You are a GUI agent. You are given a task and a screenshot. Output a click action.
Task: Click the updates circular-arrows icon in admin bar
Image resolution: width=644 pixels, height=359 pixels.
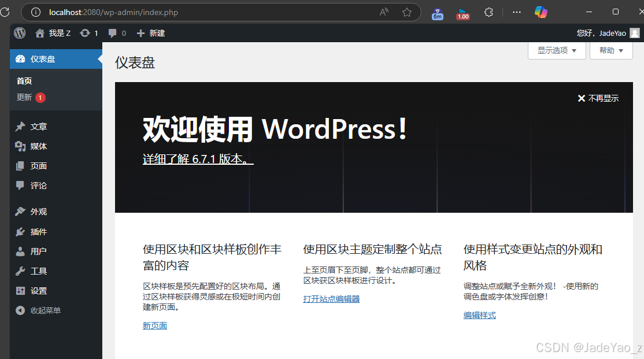[85, 34]
